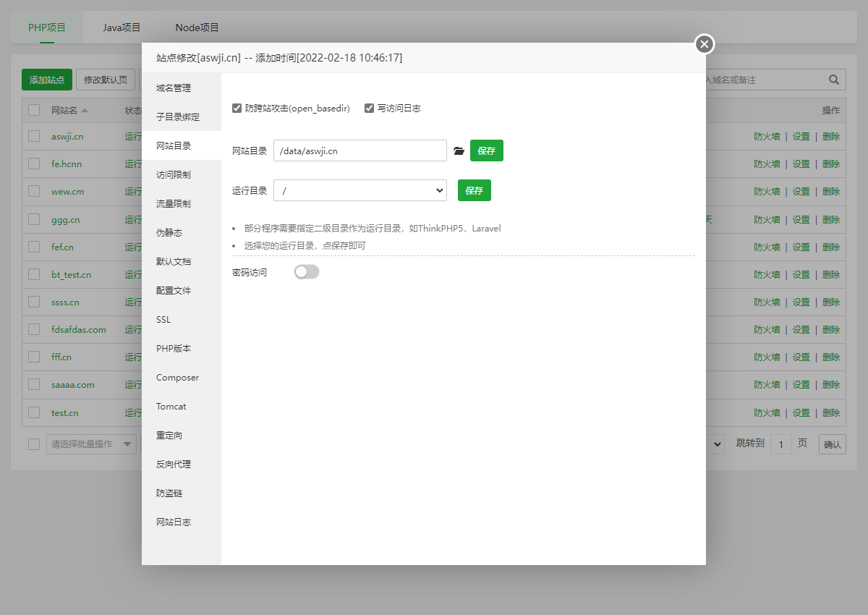Open the 运行目录 dropdown
Screen dimensions: 868x615
pos(359,190)
